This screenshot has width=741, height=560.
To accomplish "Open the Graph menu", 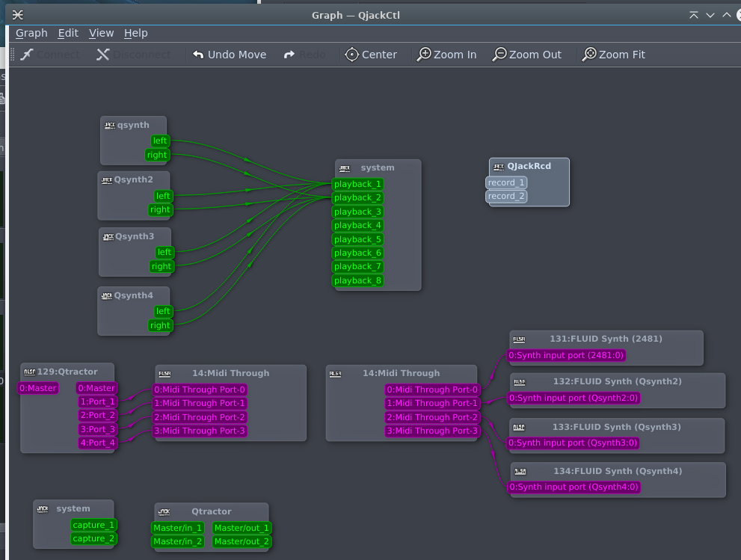I will 31,33.
